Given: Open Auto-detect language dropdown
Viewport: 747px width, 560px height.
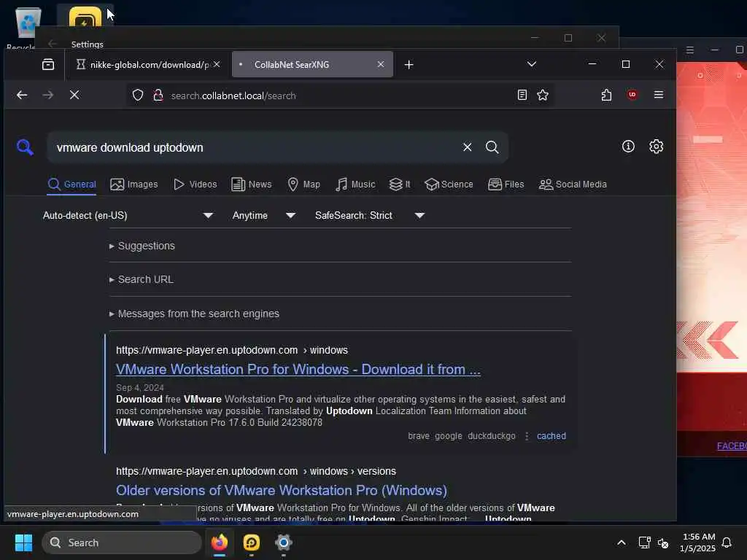Looking at the screenshot, I should click(128, 215).
